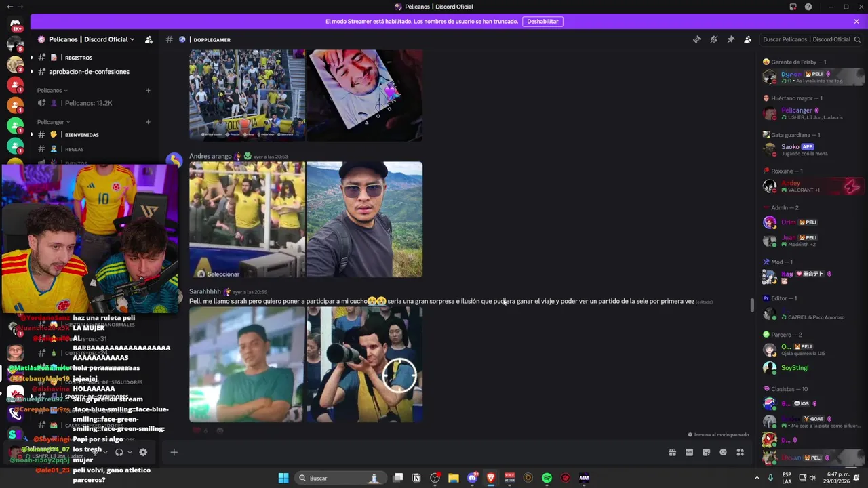Image resolution: width=868 pixels, height=488 pixels.
Task: Click username Sarahhhhh
Action: click(205, 291)
